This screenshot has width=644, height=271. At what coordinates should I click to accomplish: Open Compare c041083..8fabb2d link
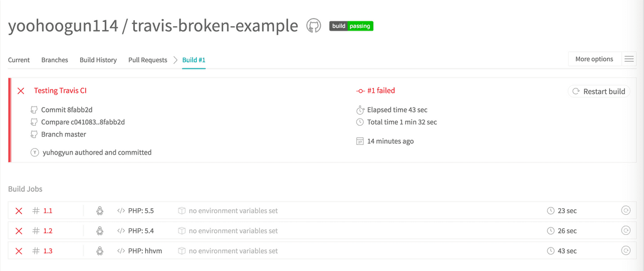[x=82, y=122]
